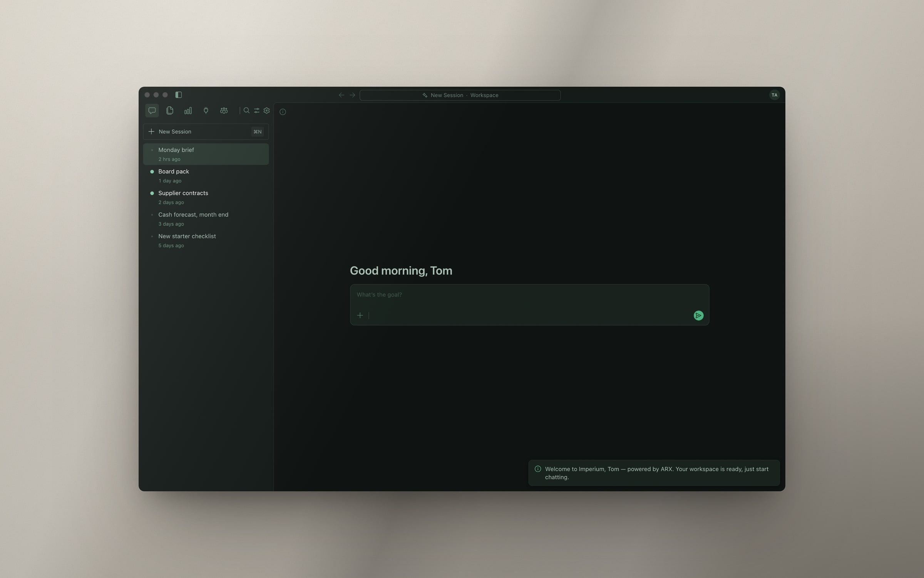Open the Board pack session
Viewport: 924px width, 578px height.
pos(206,176)
